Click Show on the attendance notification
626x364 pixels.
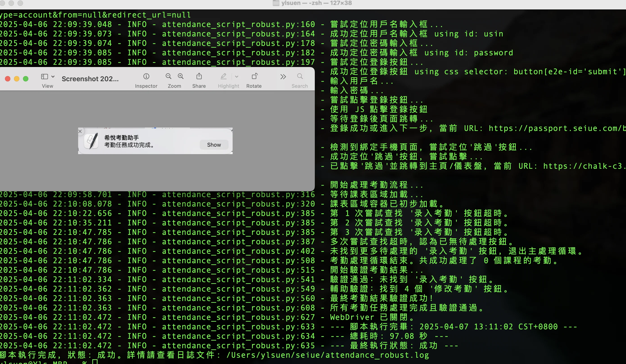(x=214, y=145)
